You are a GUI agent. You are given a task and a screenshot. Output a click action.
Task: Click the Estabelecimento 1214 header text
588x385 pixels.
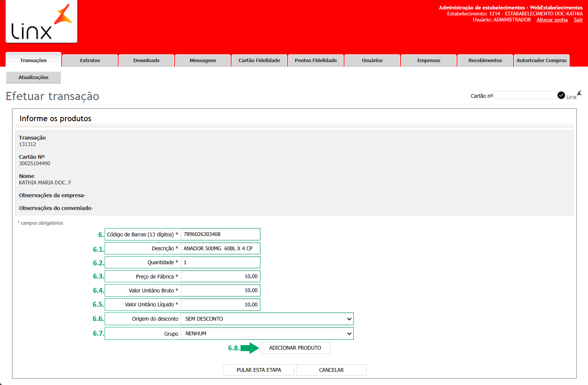[515, 14]
